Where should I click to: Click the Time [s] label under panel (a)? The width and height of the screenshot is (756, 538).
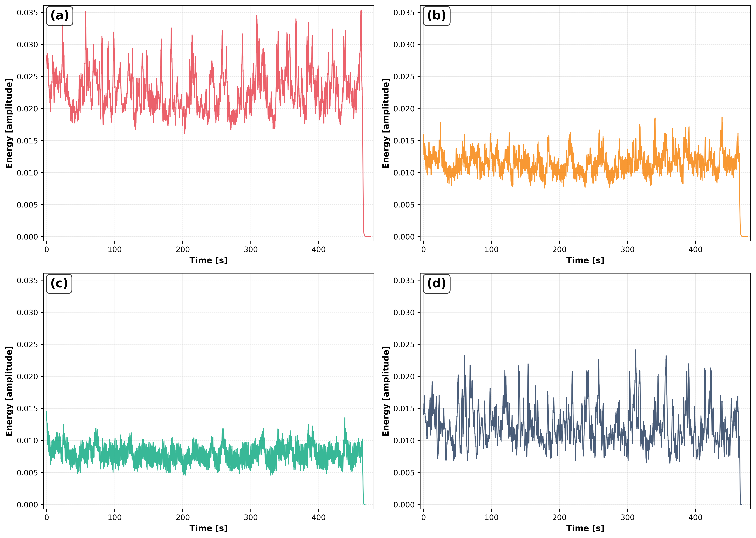(x=208, y=260)
